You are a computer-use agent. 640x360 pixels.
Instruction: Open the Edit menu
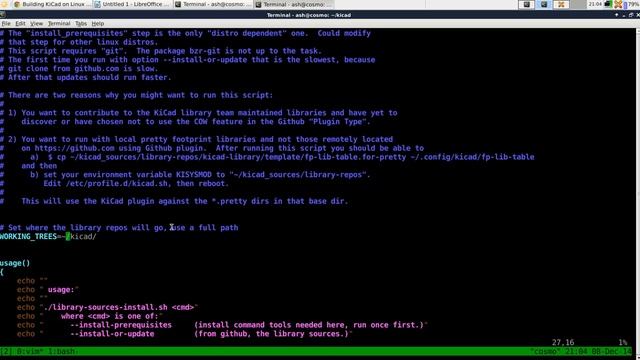[x=20, y=24]
